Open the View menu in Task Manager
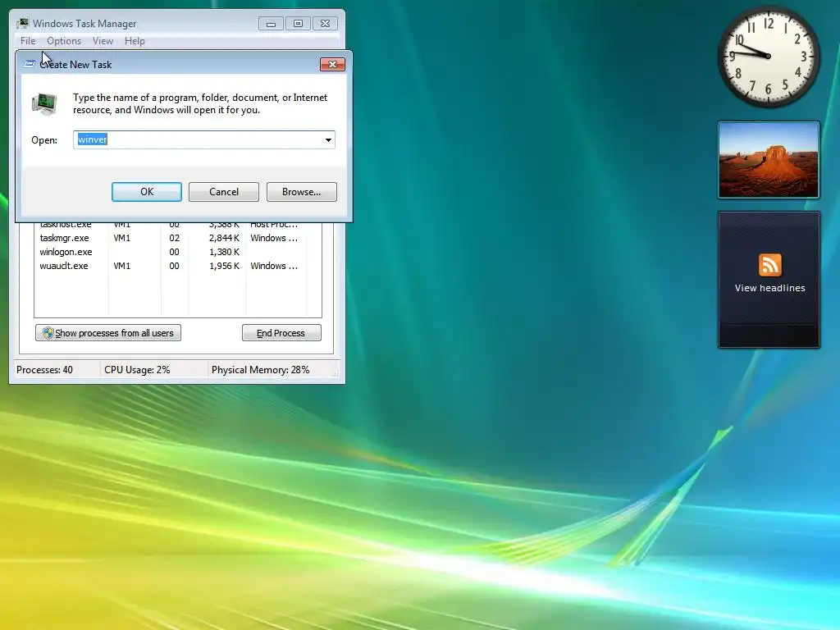This screenshot has width=840, height=630. pos(103,41)
